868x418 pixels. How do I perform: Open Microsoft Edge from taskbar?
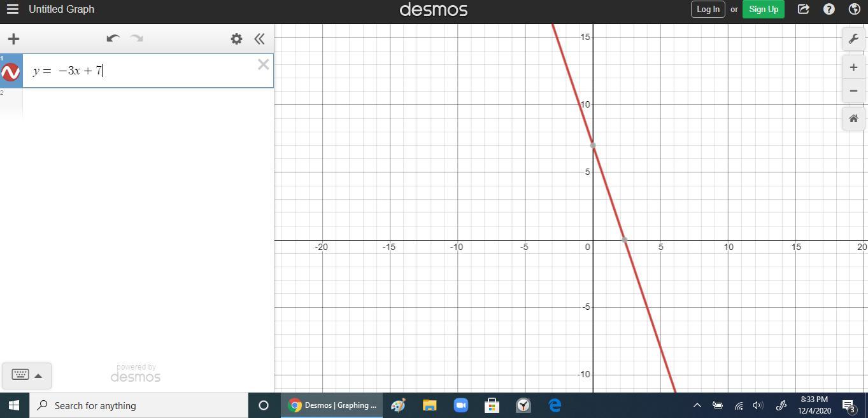pyautogui.click(x=555, y=405)
